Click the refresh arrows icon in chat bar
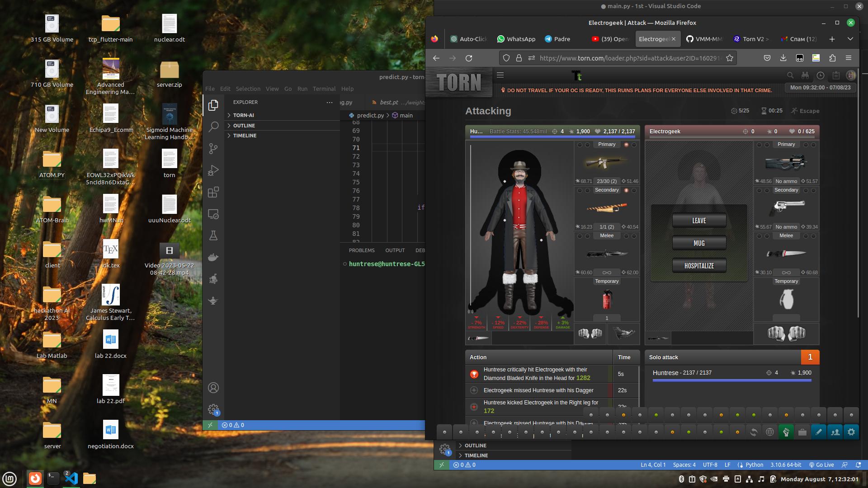 pyautogui.click(x=754, y=432)
